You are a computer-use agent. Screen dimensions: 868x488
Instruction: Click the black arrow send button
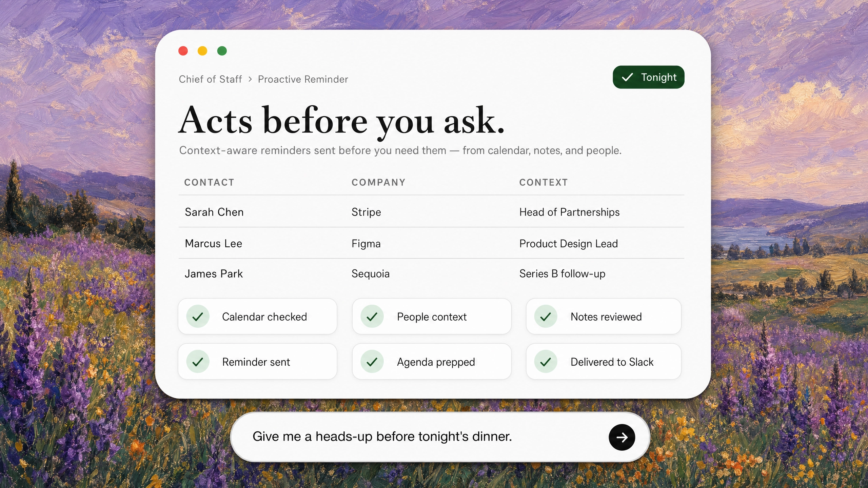[622, 437]
